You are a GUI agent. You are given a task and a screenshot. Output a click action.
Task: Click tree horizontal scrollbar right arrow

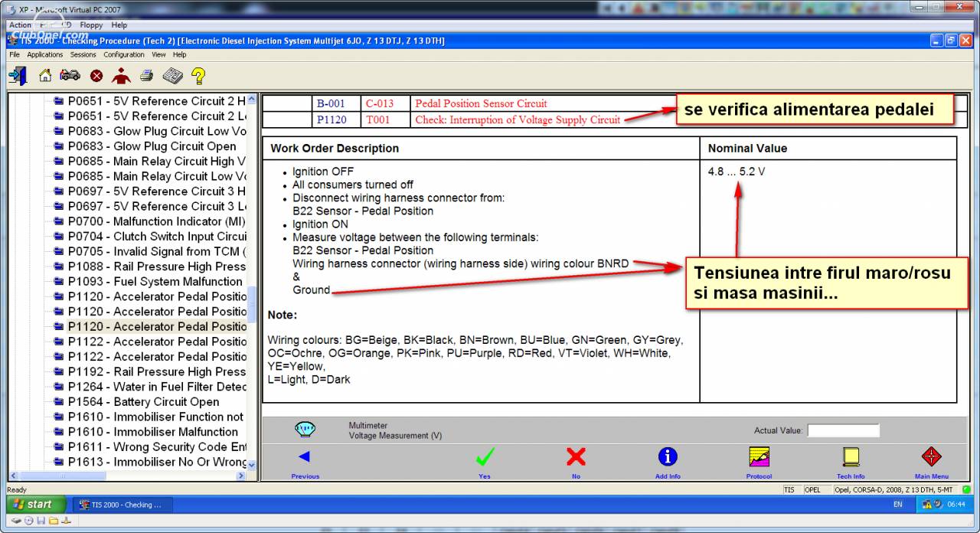click(241, 476)
